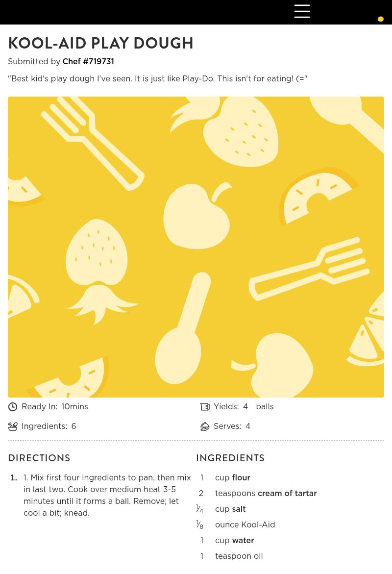This screenshot has width=392, height=574.
Task: Click the Ready In clock icon
Action: tap(13, 407)
